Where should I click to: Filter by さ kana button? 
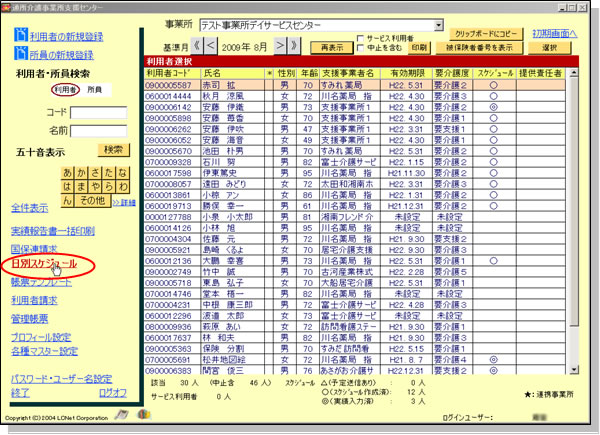click(95, 173)
